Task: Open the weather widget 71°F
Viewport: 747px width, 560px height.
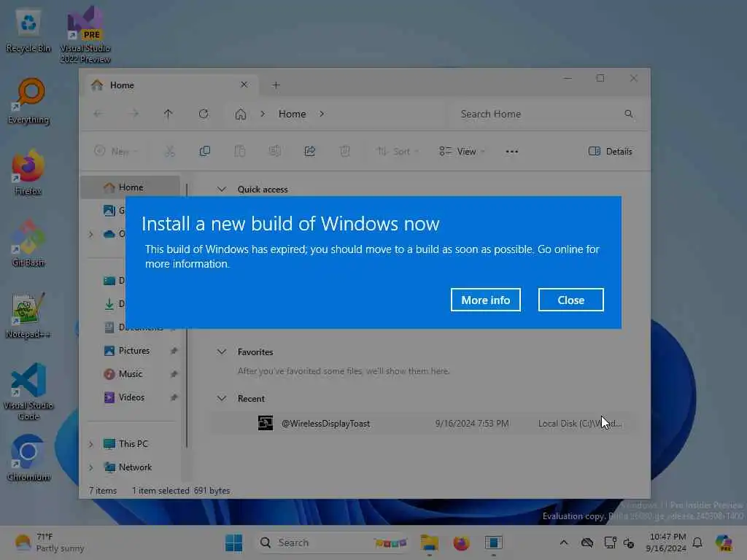Action: tap(49, 542)
